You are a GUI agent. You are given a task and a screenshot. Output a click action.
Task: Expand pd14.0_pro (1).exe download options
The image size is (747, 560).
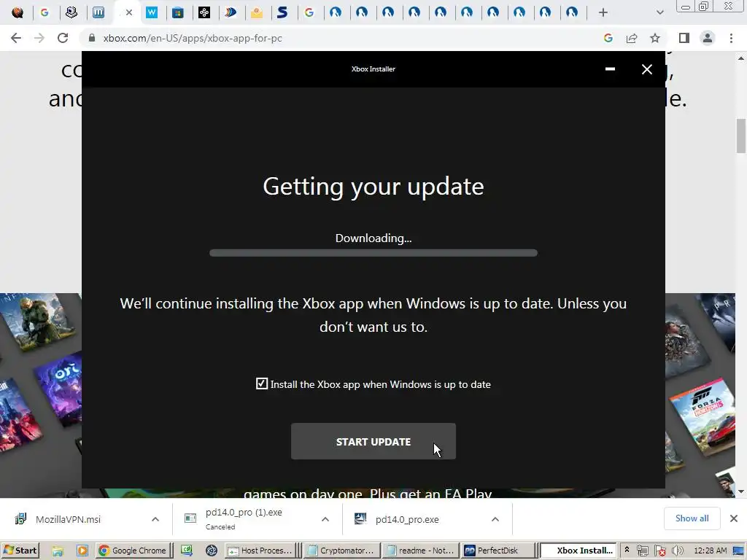click(x=325, y=519)
